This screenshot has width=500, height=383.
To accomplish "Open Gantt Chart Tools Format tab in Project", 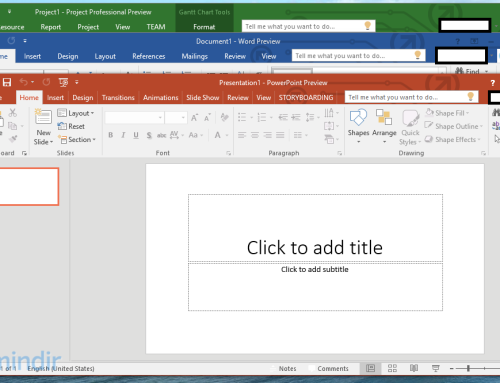I will (204, 27).
